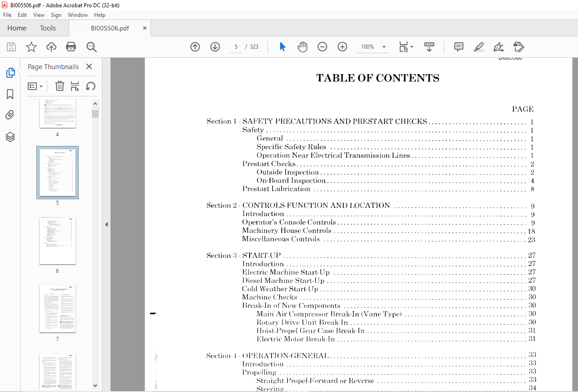Open the Layers pane

[x=10, y=137]
